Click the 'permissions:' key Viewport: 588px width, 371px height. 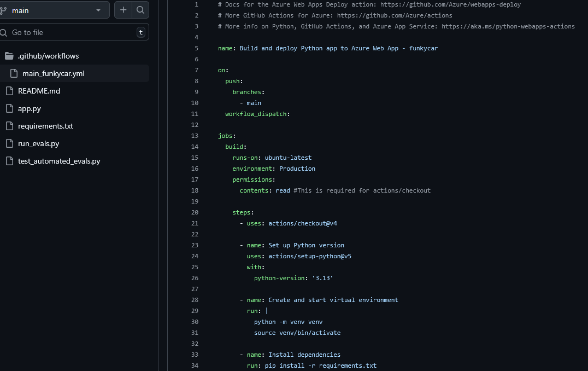(254, 179)
